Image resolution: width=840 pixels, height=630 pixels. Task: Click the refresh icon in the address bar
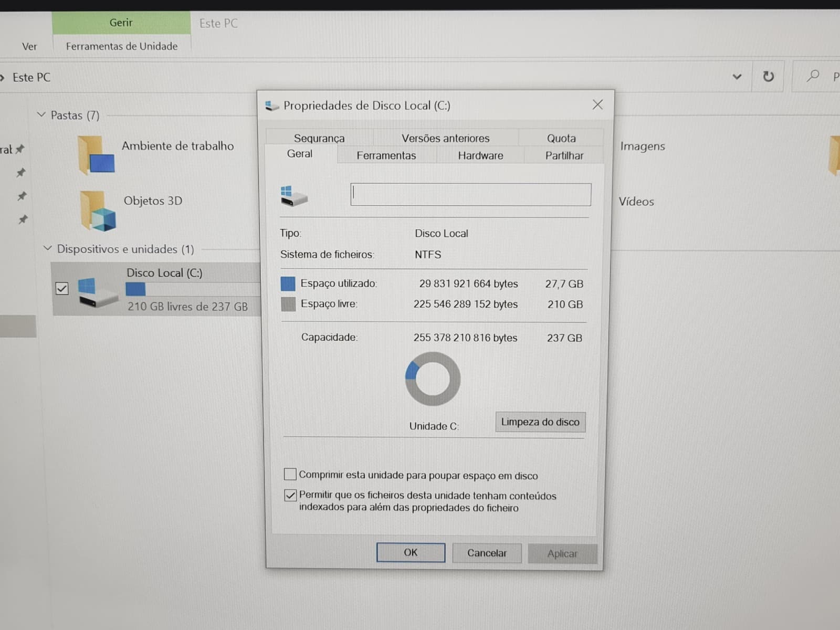[768, 77]
